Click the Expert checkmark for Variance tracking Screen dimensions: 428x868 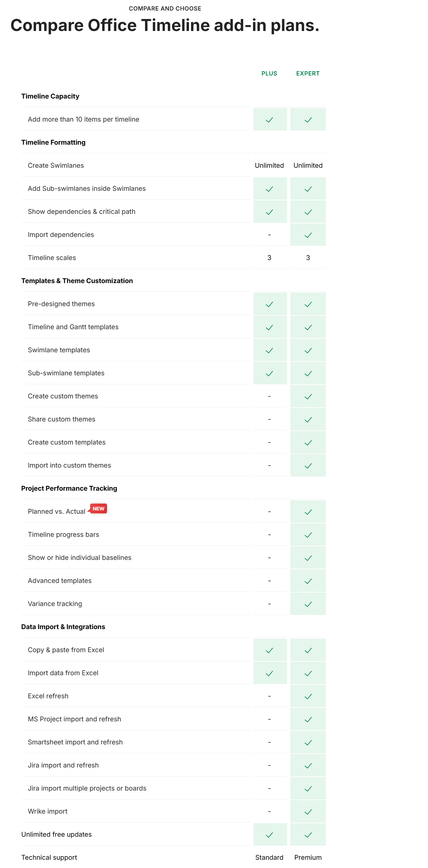[308, 604]
